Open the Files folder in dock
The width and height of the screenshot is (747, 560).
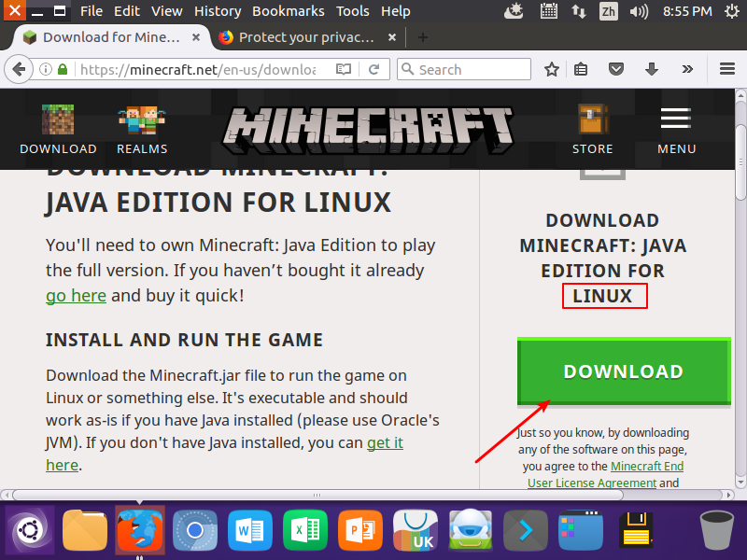coord(85,530)
